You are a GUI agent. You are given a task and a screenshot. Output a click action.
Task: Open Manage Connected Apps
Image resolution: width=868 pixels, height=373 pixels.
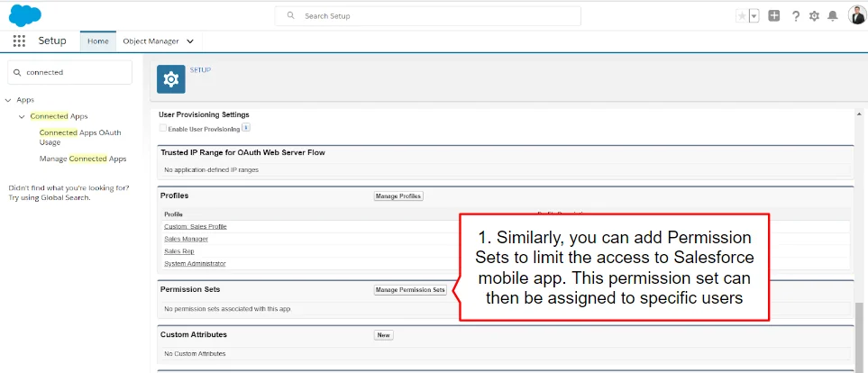tap(83, 159)
